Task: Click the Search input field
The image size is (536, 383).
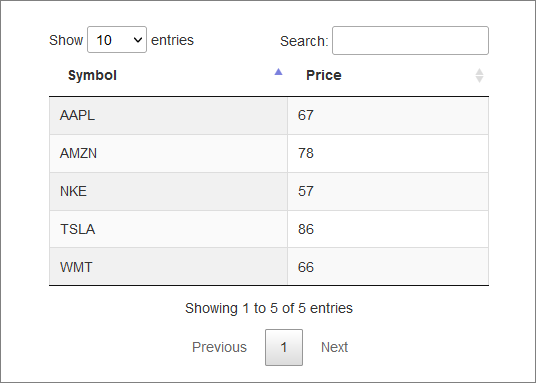Action: click(x=410, y=40)
